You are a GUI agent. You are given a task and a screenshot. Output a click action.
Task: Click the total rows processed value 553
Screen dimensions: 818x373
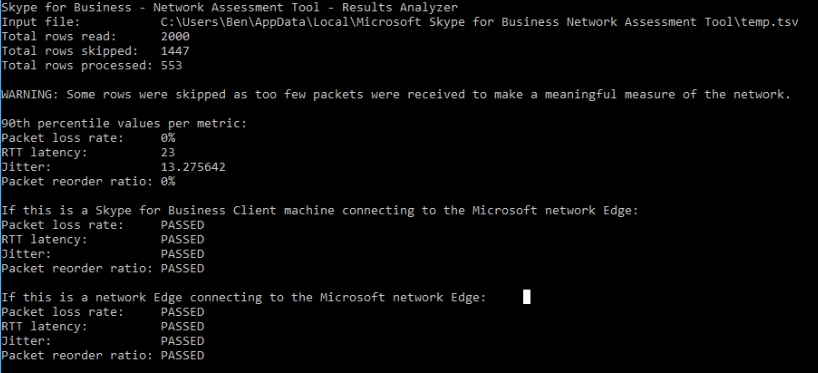coord(172,66)
